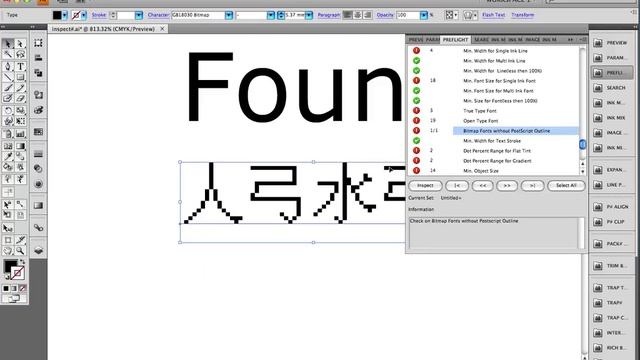
Task: Open the Layers panel icon in dock
Action: coord(38,250)
